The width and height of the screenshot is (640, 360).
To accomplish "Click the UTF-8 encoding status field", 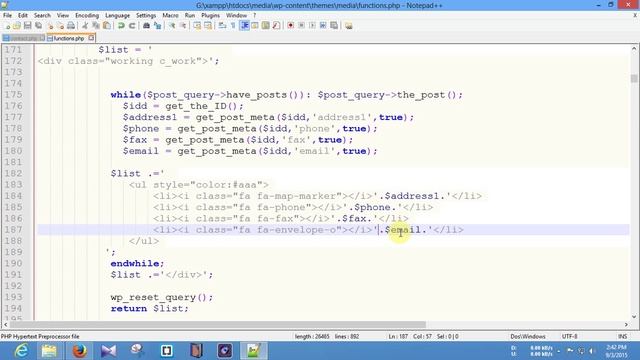I will [x=569, y=336].
